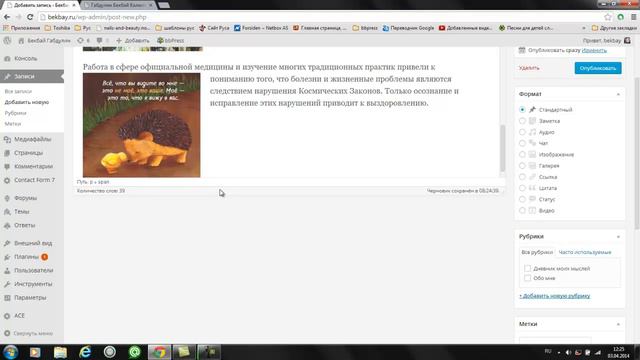Viewport: 640px width, 360px height.
Task: Click Chrome icon in taskbar
Action: pos(160,352)
